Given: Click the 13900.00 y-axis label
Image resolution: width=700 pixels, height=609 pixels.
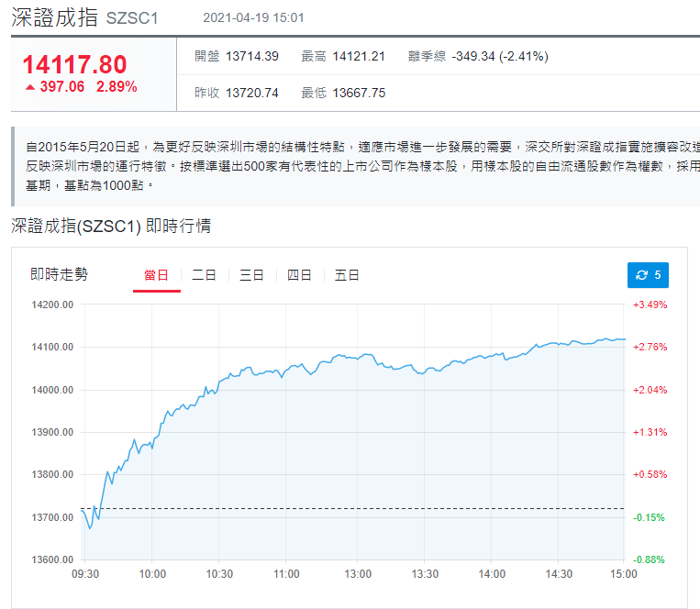Looking at the screenshot, I should point(52,432).
